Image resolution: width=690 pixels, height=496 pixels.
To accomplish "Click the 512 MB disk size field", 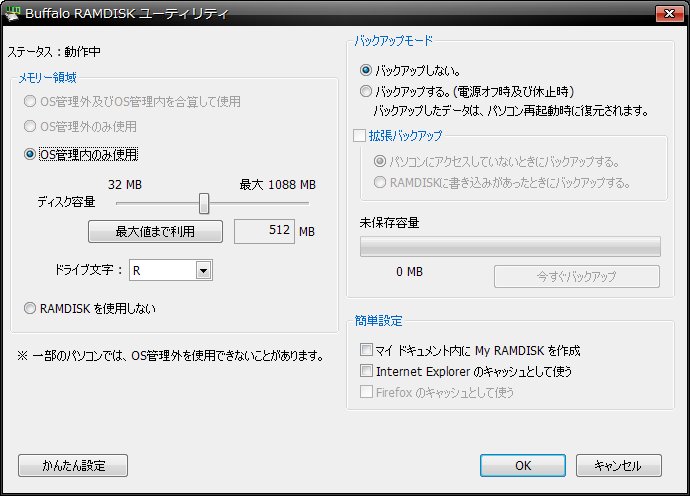I will (x=264, y=231).
